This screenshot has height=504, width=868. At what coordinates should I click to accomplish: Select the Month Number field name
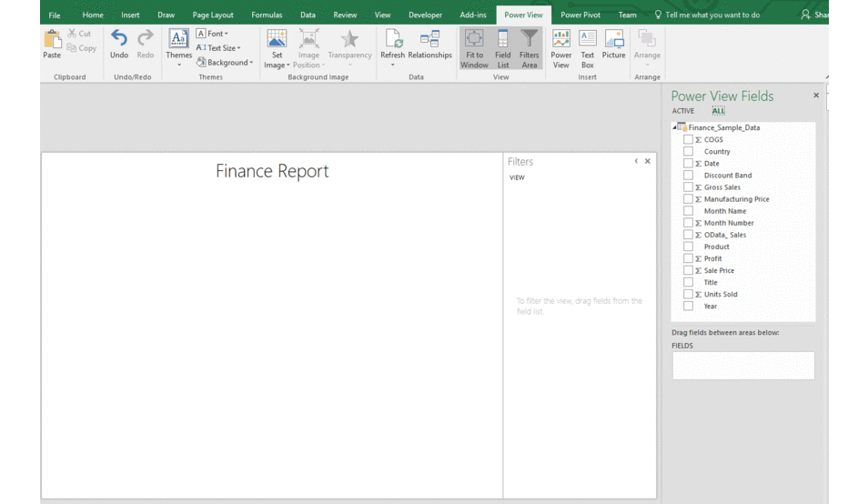[729, 222]
